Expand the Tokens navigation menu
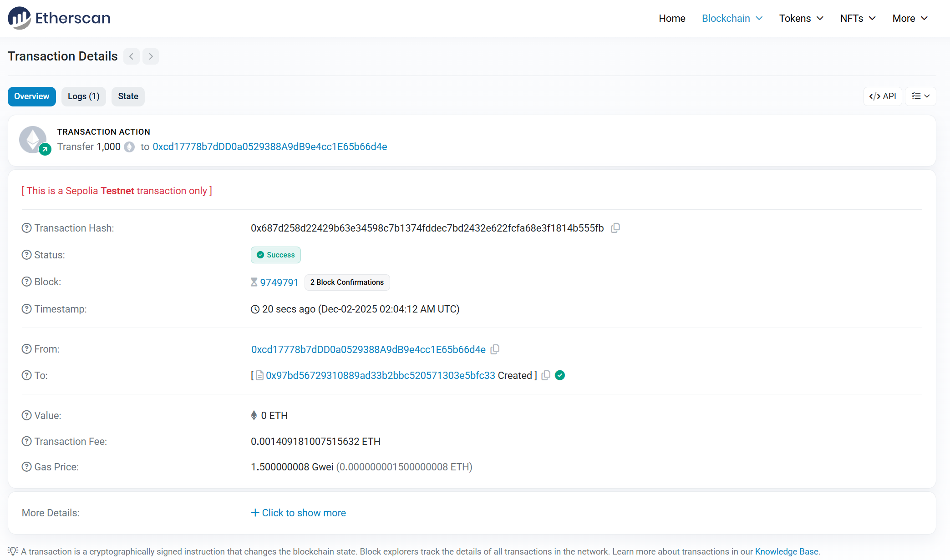The image size is (950, 560). coord(801,18)
